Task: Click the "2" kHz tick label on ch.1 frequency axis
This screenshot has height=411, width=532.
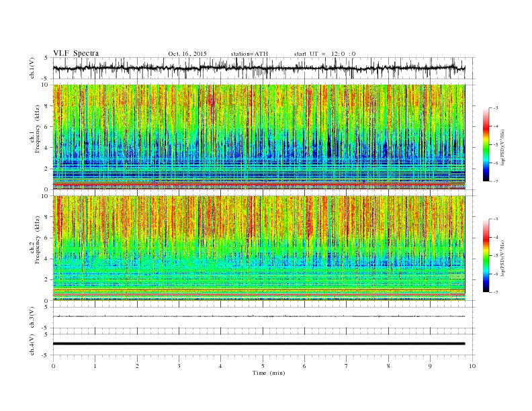Action: (x=46, y=169)
